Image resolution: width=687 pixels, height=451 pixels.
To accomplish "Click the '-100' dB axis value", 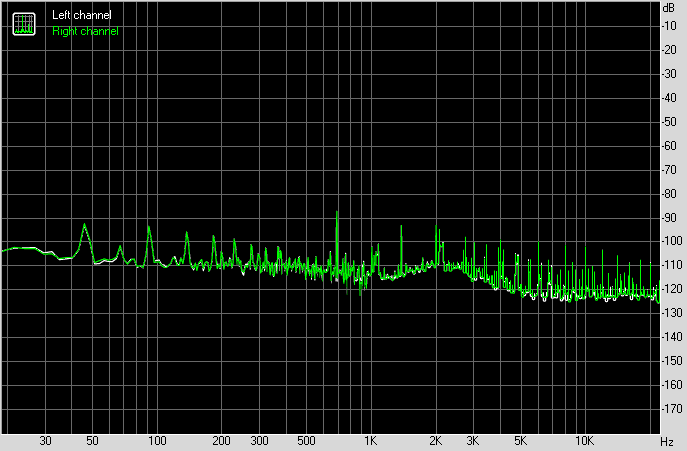I will click(x=672, y=241).
